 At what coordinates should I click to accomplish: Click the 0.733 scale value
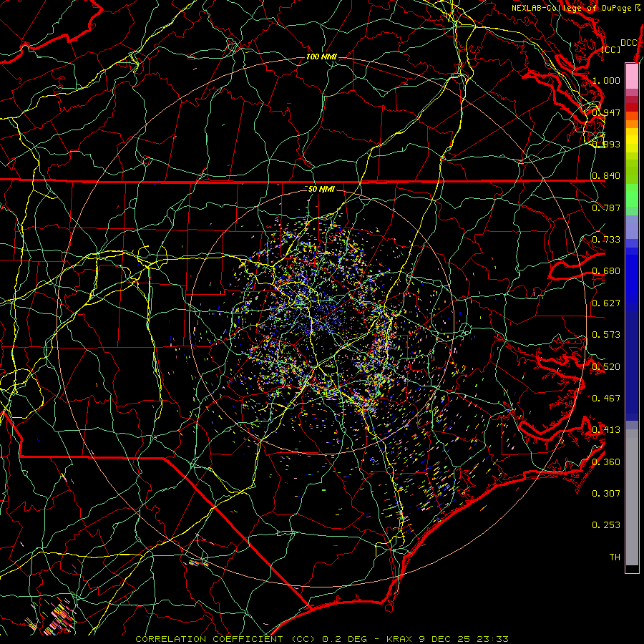point(606,240)
